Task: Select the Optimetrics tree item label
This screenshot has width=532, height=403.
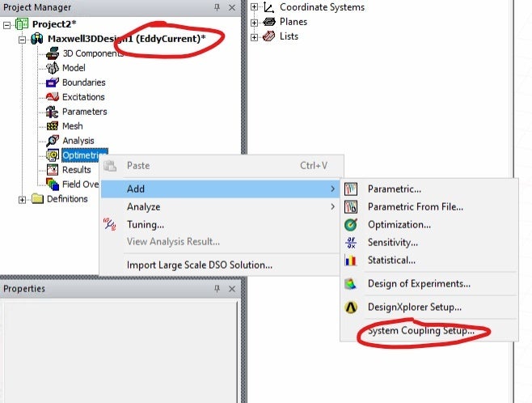Action: pos(85,155)
